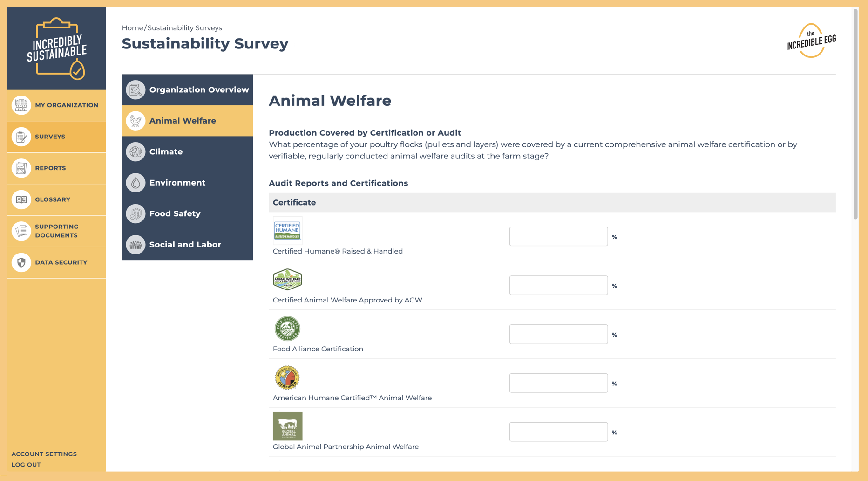Image resolution: width=868 pixels, height=481 pixels.
Task: Click the Data Security shield icon
Action: [21, 262]
